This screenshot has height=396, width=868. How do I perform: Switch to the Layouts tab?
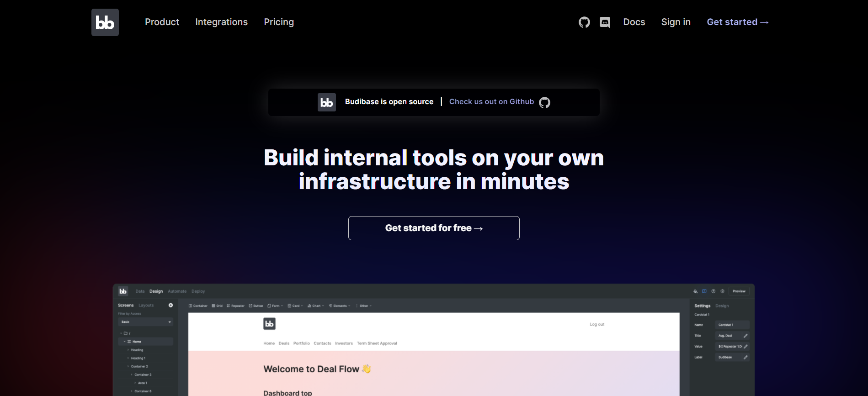(x=146, y=305)
